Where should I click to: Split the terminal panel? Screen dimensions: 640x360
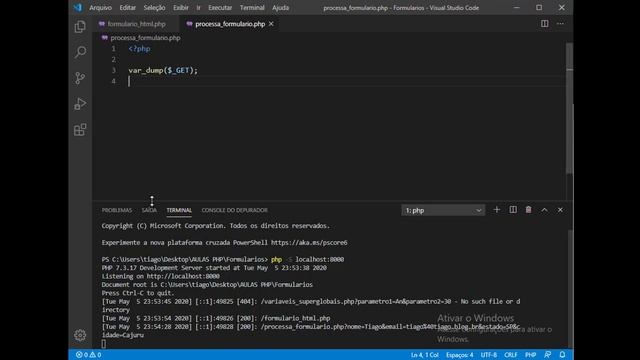point(513,210)
